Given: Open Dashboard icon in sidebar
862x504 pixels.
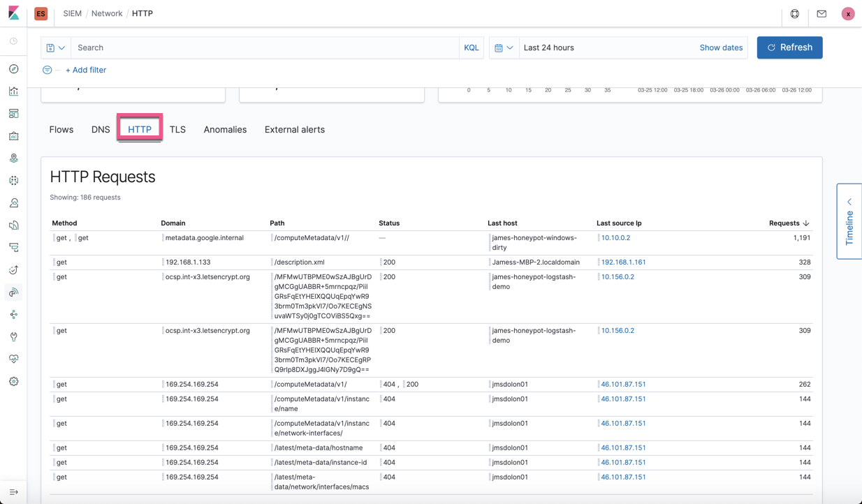Looking at the screenshot, I should tap(13, 114).
